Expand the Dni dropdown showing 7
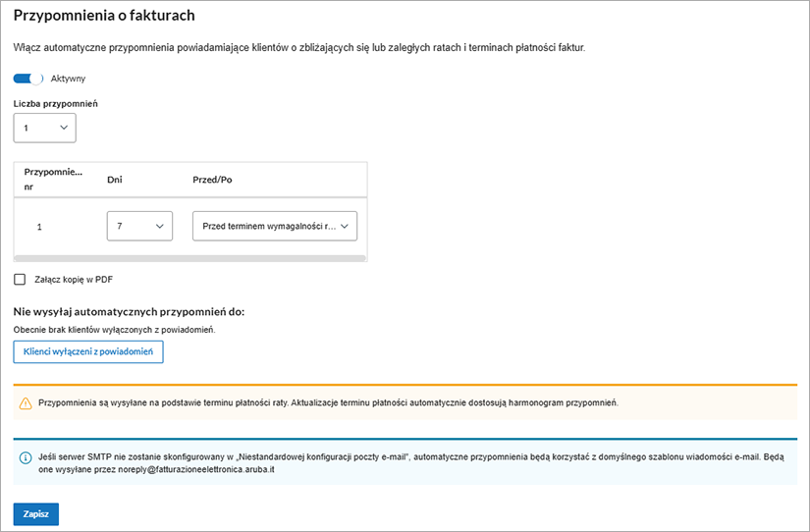The image size is (810, 532). click(139, 227)
